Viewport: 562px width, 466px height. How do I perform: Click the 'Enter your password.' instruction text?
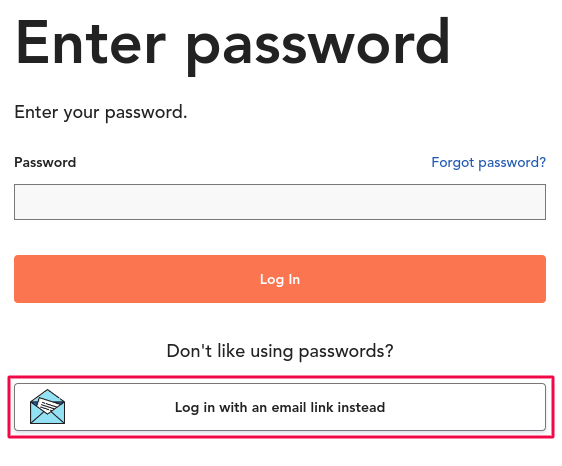coord(101,113)
